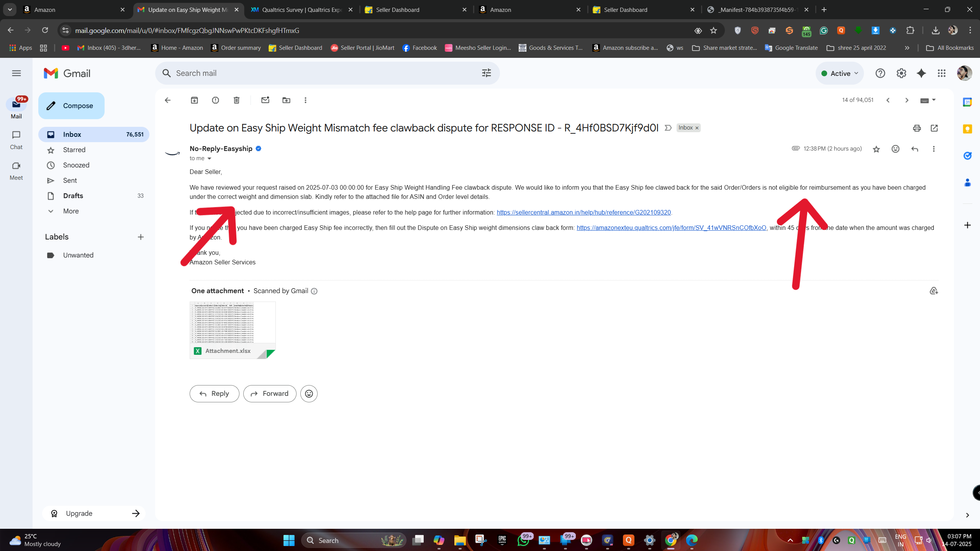
Task: Archive this email
Action: (194, 100)
